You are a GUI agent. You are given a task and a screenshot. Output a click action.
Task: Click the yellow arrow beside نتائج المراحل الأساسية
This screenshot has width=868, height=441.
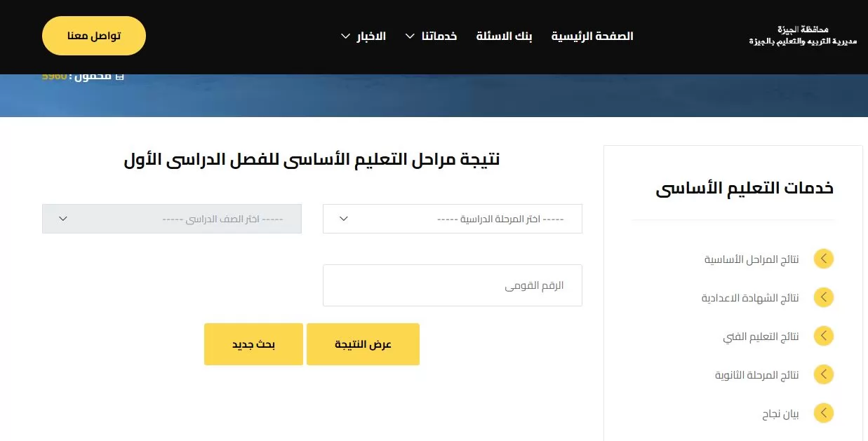coord(823,258)
